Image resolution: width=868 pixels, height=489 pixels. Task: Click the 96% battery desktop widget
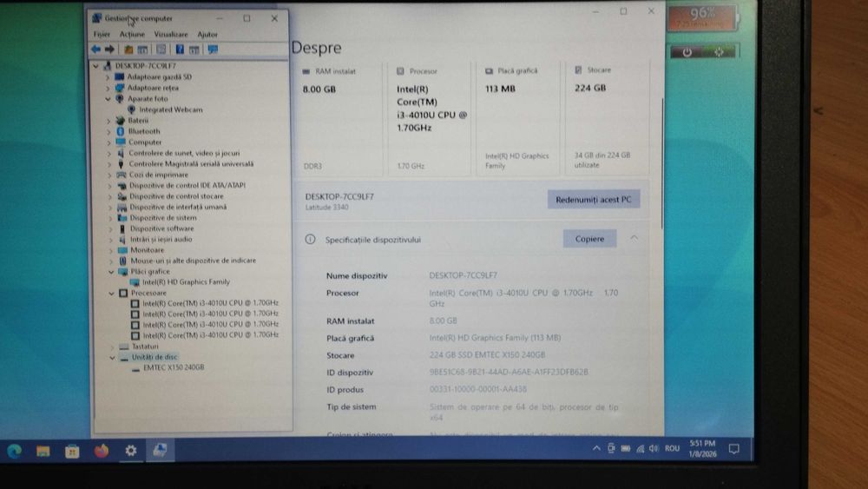point(702,17)
